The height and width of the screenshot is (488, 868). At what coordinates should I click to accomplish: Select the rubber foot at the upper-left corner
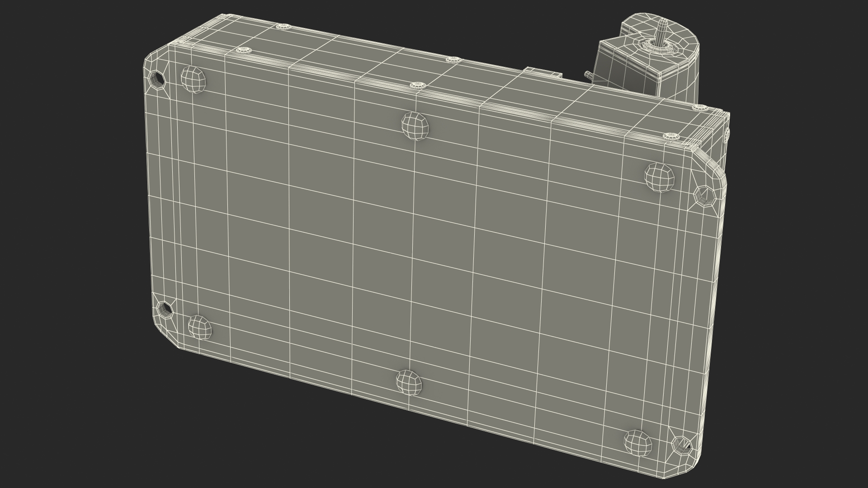tap(193, 80)
